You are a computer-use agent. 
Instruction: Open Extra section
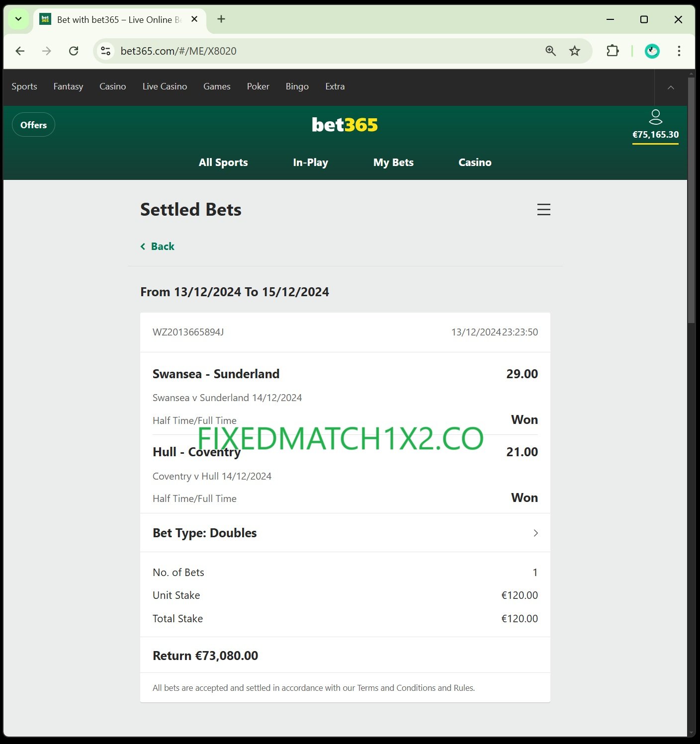[x=335, y=86]
